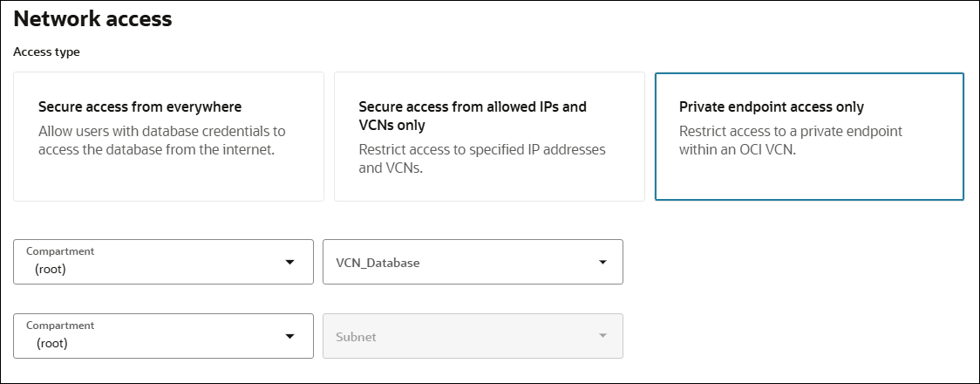The height and width of the screenshot is (384, 980).
Task: Choose Secure access from allowed IPs and VCNs only
Action: (x=488, y=136)
